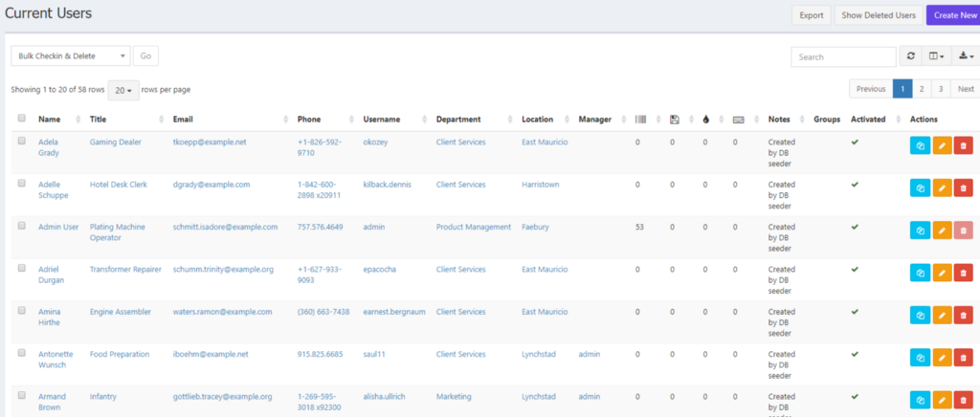This screenshot has width=980, height=417.
Task: Select the Amina Hirthe row checkbox
Action: 22,311
